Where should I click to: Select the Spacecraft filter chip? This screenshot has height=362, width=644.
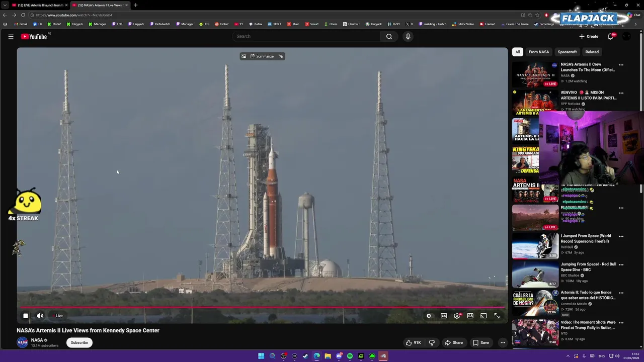[x=567, y=52]
